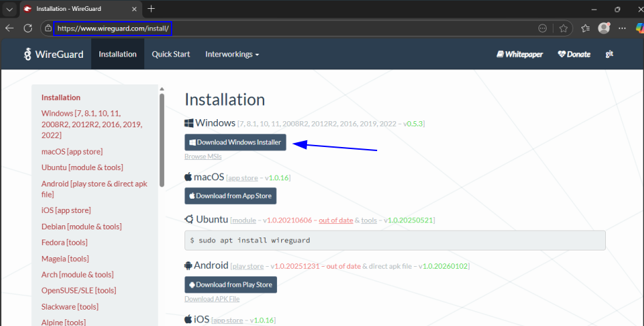Image resolution: width=644 pixels, height=326 pixels.
Task: Open the tab list chevron button
Action: (9, 9)
